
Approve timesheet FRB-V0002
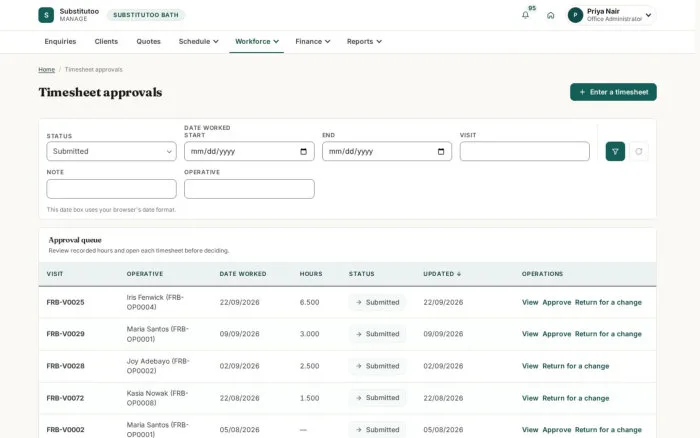point(557,430)
